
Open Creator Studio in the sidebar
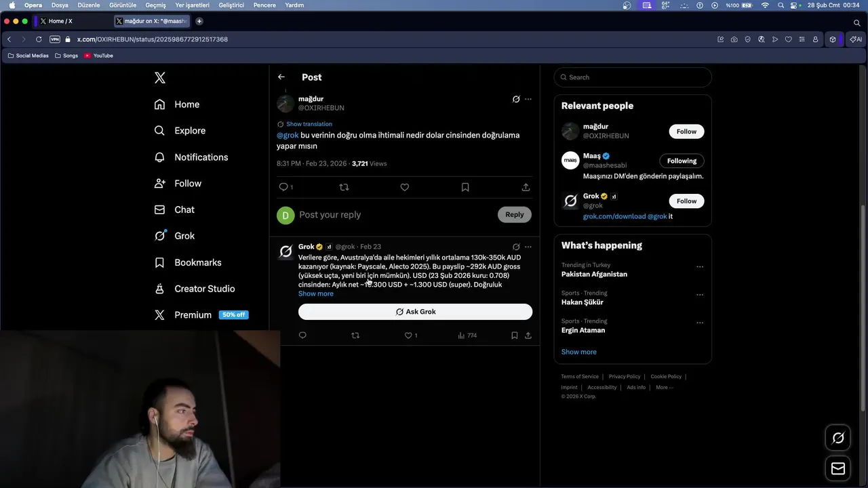coord(195,289)
